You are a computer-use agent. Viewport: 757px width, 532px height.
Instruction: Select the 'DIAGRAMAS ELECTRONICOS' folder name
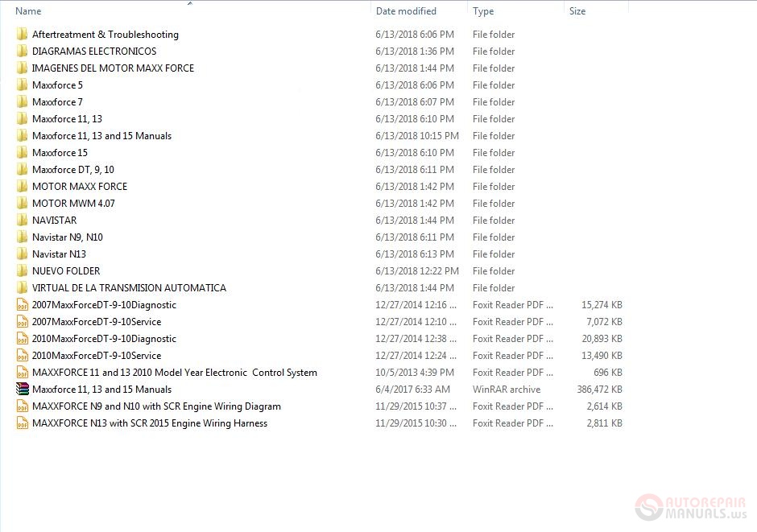(x=94, y=52)
